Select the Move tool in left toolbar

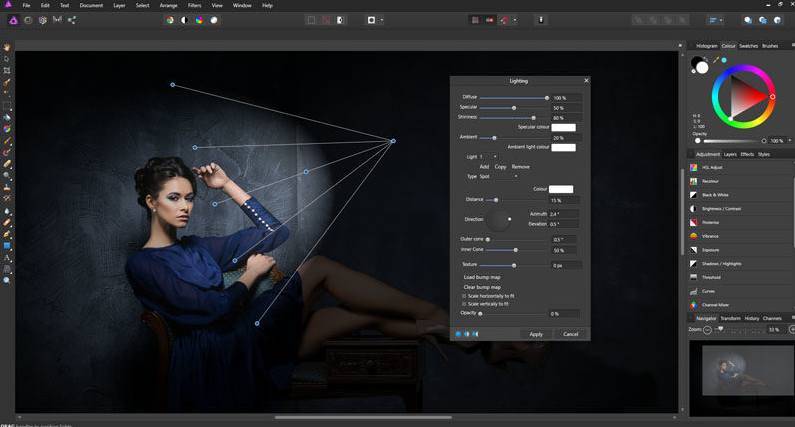(7, 59)
